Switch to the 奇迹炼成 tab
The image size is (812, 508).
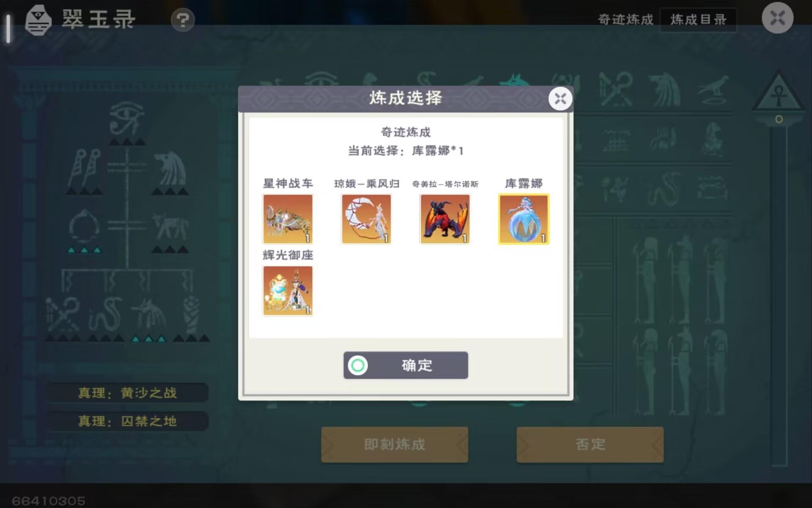(625, 19)
